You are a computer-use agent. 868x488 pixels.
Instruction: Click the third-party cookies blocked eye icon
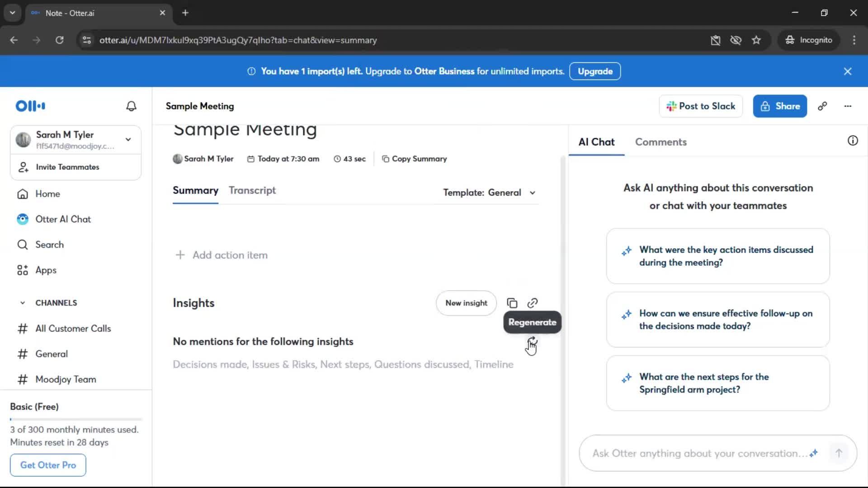tap(736, 40)
